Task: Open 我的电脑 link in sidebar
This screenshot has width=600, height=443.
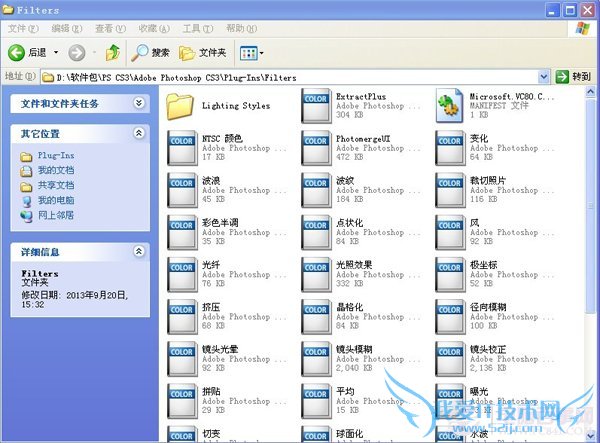Action: coord(56,200)
